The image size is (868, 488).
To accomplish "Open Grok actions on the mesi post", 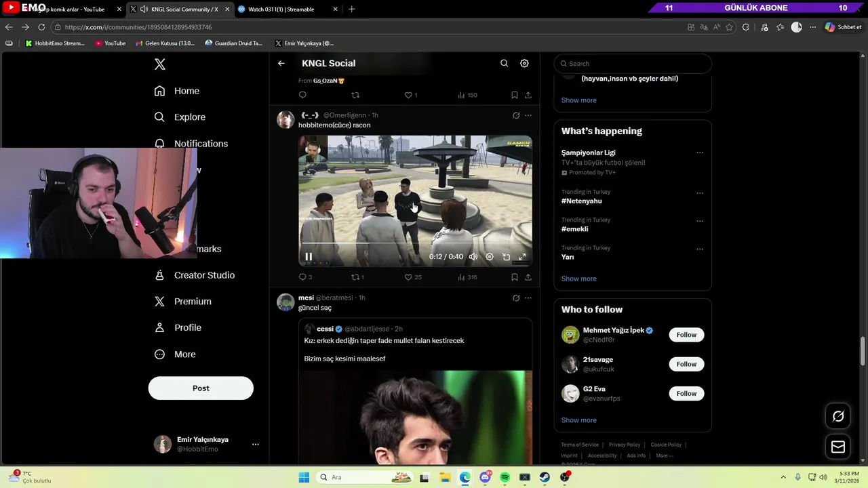I will point(516,298).
